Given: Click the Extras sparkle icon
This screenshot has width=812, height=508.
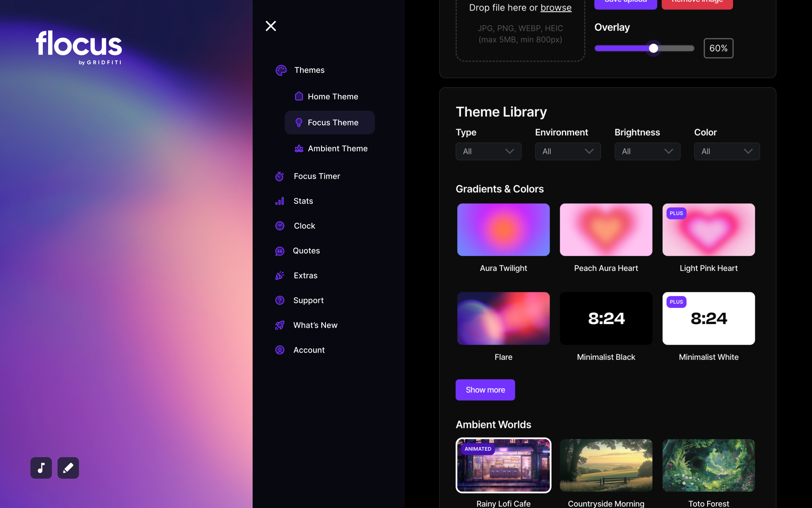Looking at the screenshot, I should [280, 275].
